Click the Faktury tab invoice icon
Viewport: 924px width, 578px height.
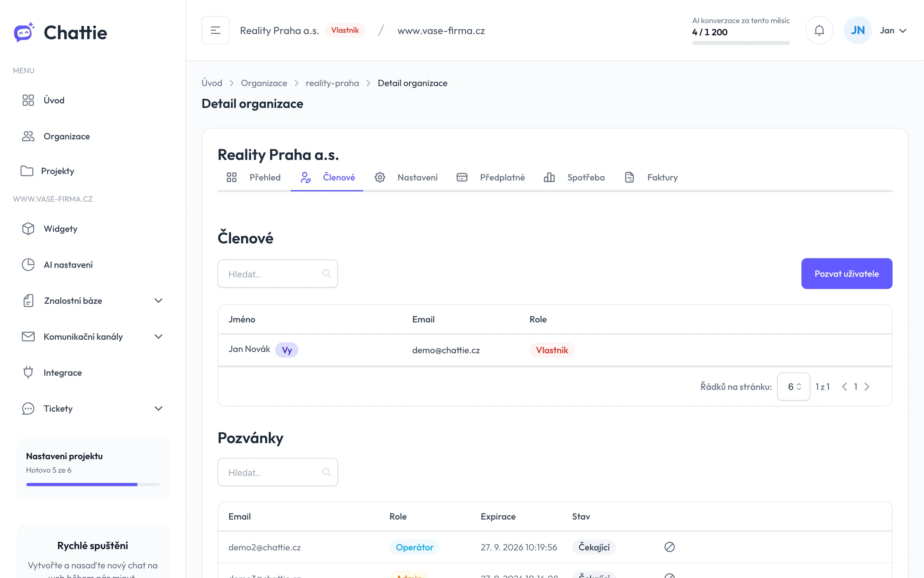[x=629, y=177]
